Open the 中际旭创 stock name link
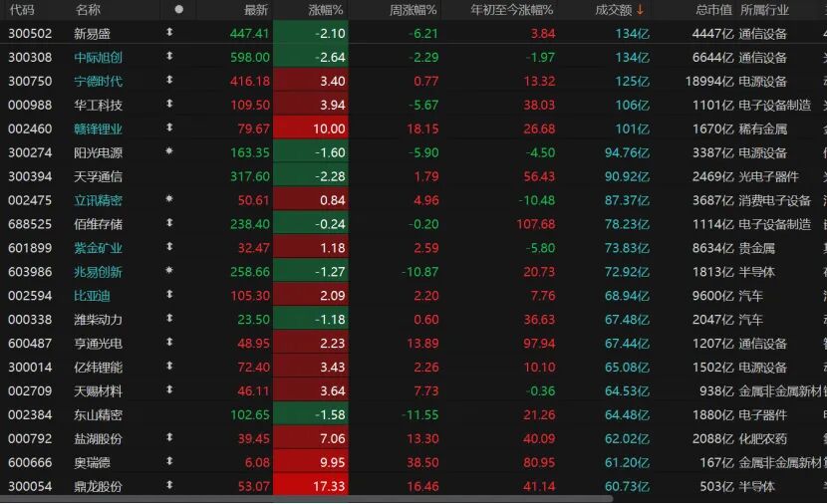827x504 pixels. point(99,57)
